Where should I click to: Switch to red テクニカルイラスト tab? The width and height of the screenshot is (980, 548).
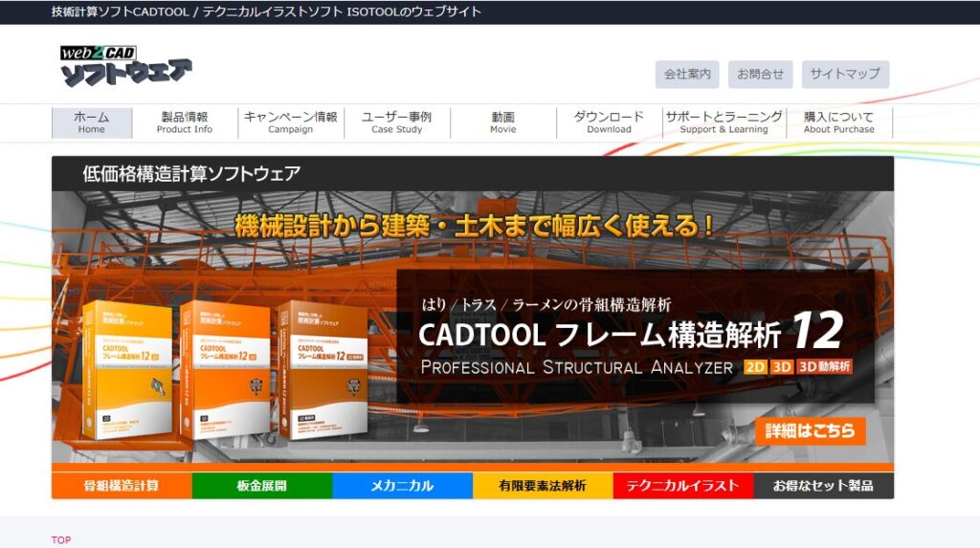682,486
